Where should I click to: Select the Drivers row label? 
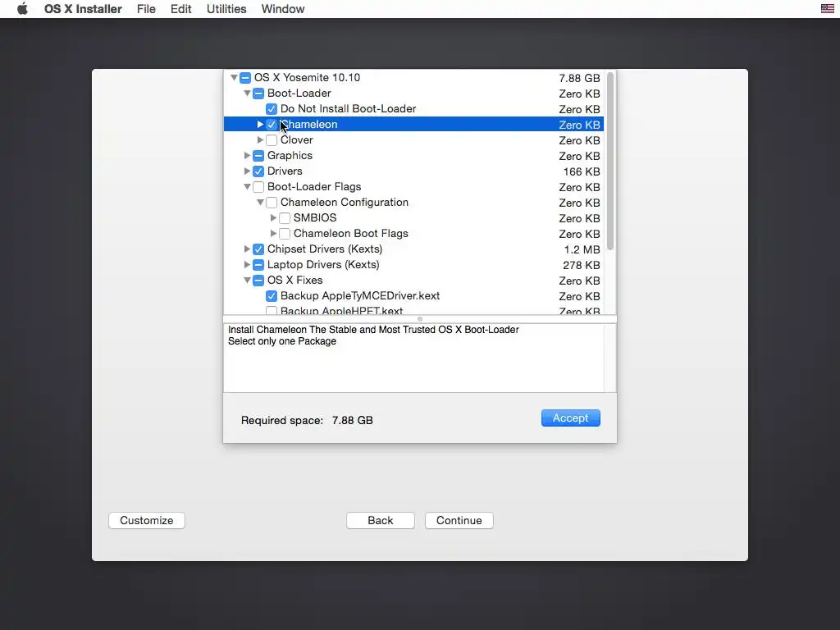click(285, 171)
